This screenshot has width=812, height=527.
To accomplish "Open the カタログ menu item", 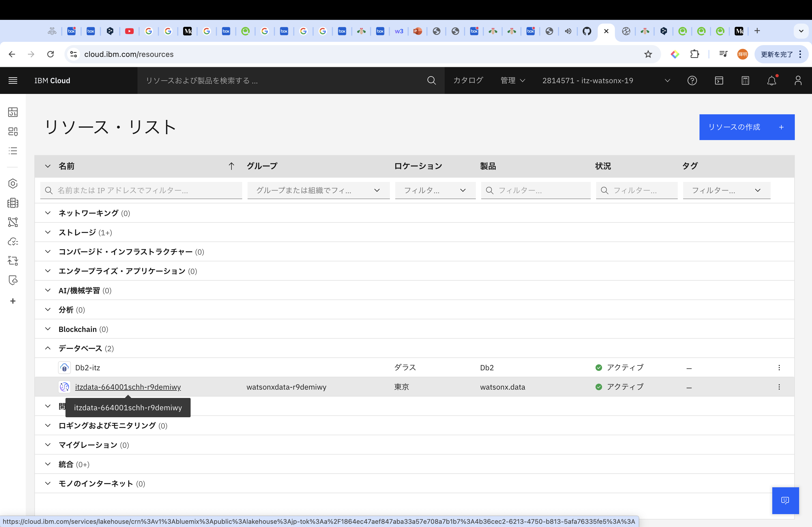I will pyautogui.click(x=468, y=80).
